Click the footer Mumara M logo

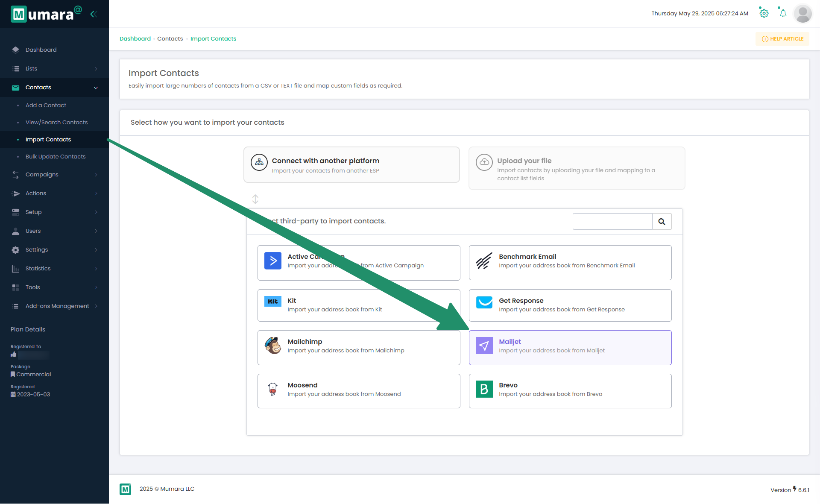point(126,489)
